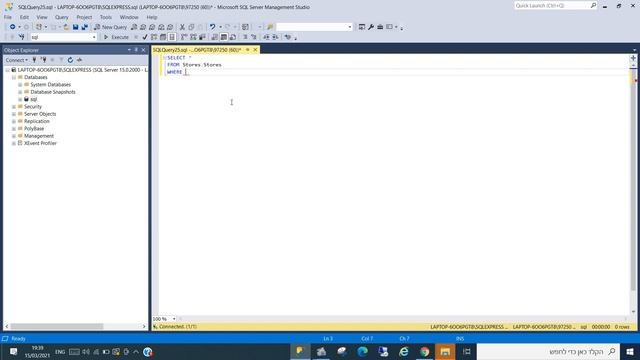Switch to the SQLQuery25.sql tab
This screenshot has height=360, width=640.
tap(197, 50)
